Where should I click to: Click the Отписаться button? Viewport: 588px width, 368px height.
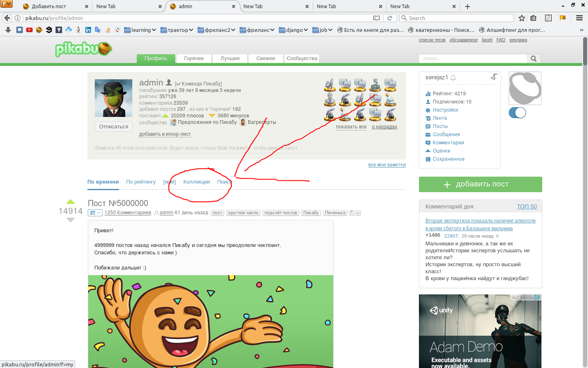tap(114, 127)
